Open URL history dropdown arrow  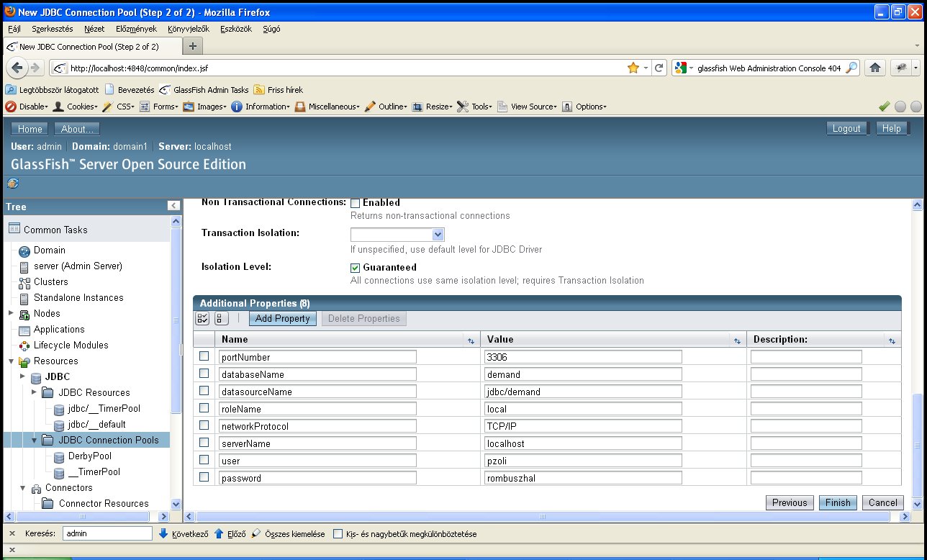[646, 68]
